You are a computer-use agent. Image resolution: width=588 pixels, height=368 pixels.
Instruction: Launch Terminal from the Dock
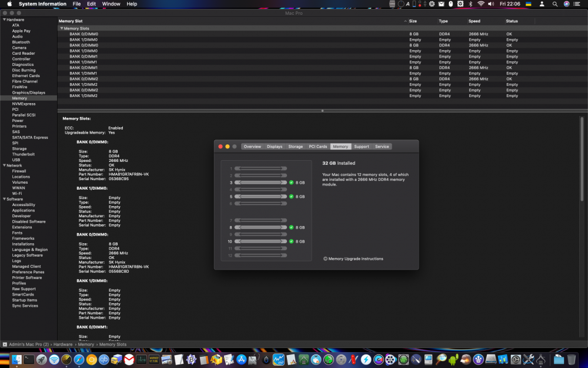pyautogui.click(x=29, y=360)
